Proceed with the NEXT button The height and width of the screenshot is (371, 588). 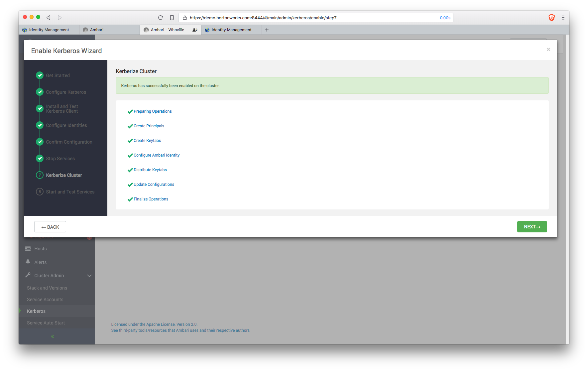pyautogui.click(x=532, y=227)
